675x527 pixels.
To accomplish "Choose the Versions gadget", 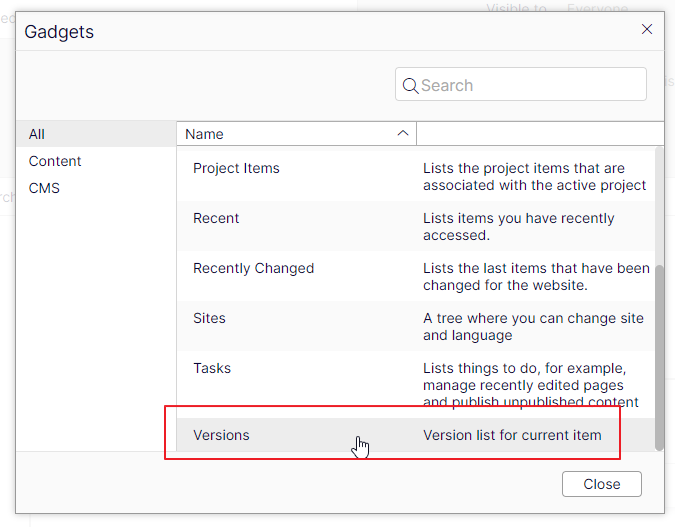I will pyautogui.click(x=221, y=435).
